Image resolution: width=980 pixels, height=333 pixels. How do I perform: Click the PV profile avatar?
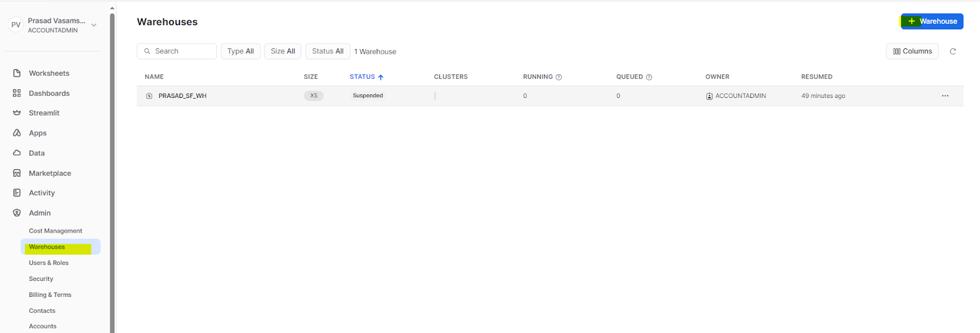(16, 25)
